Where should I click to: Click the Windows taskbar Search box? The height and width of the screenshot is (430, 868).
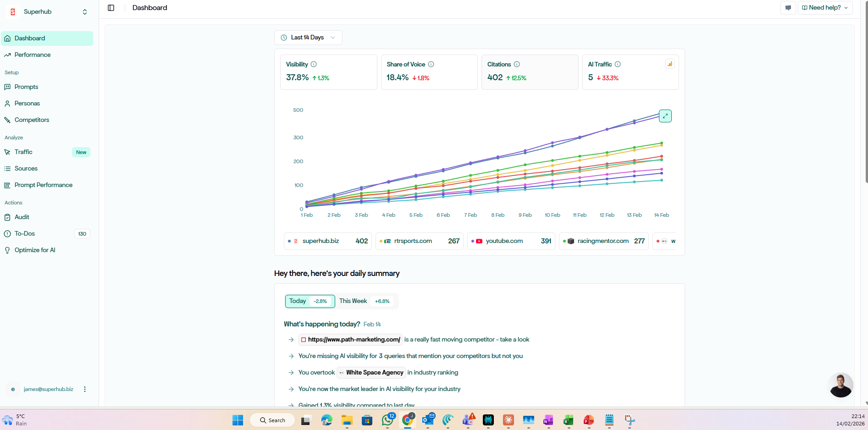[272, 420]
